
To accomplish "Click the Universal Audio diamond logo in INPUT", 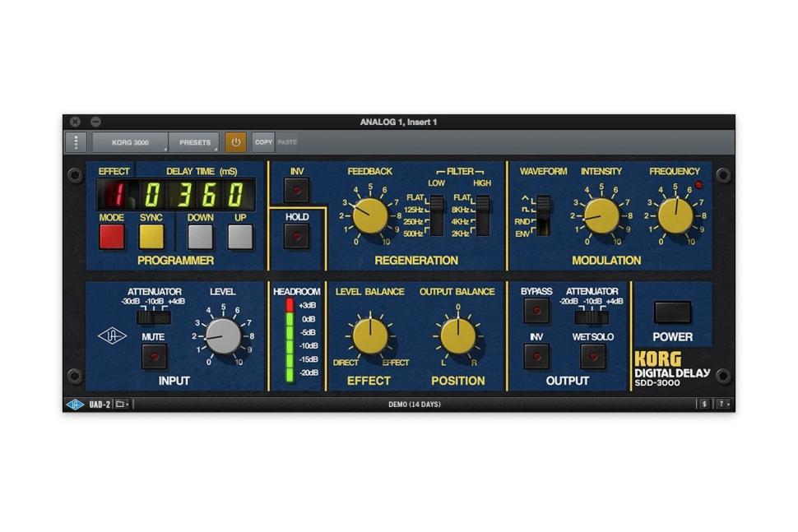I will tap(112, 335).
